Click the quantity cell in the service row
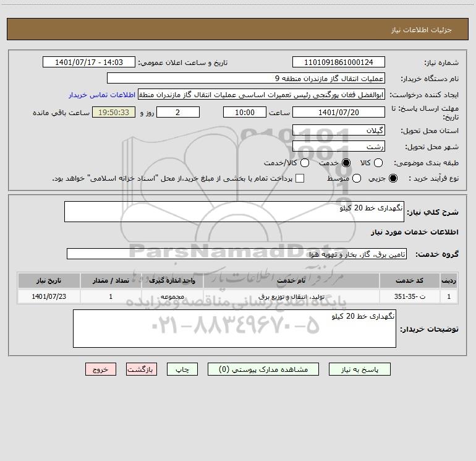This screenshot has width=476, height=461. pos(111,296)
